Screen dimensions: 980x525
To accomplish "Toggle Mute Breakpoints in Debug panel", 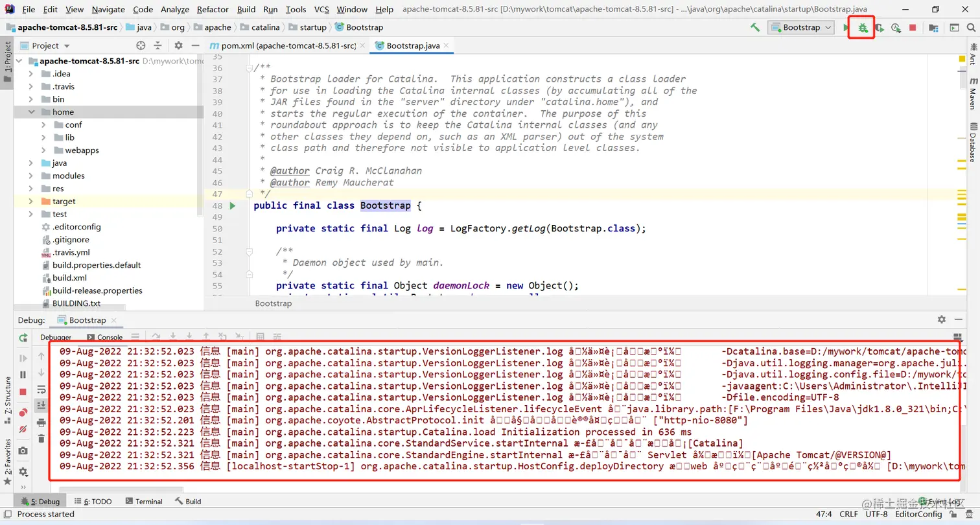I will [23, 429].
